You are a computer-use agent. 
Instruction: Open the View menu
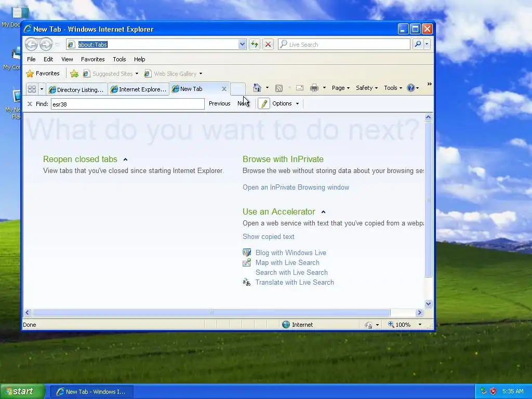67,59
